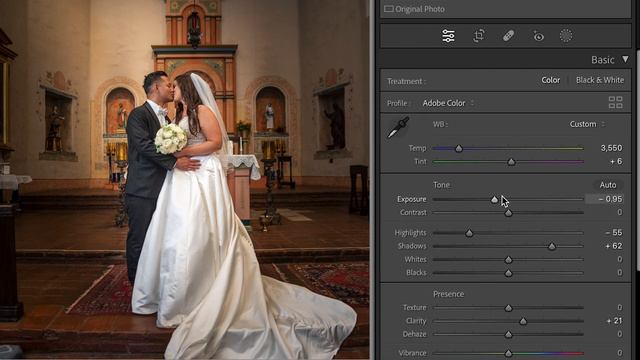Click the Exposure slider handle

point(494,200)
